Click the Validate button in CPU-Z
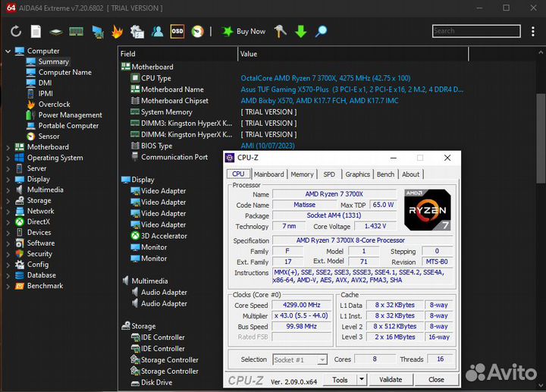This screenshot has width=546, height=392. pyautogui.click(x=391, y=380)
